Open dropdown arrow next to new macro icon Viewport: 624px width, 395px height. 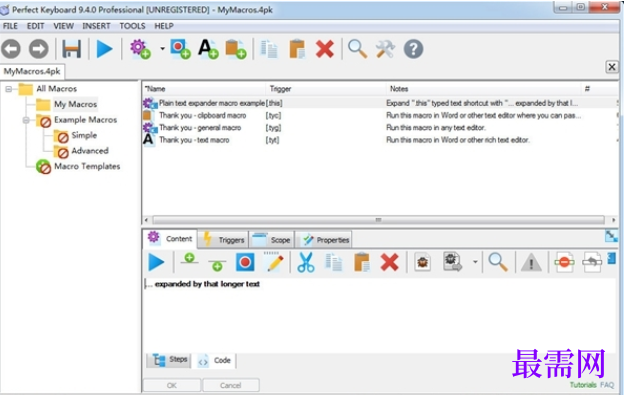[x=162, y=49]
